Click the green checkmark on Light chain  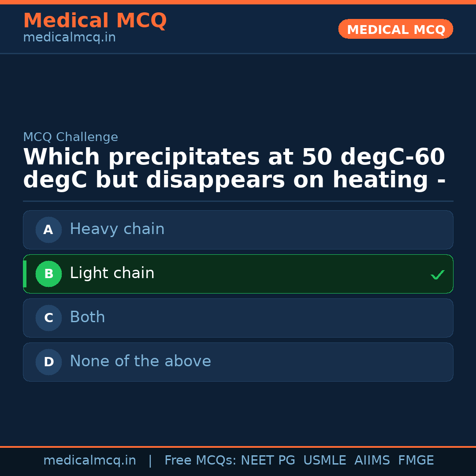pyautogui.click(x=438, y=275)
